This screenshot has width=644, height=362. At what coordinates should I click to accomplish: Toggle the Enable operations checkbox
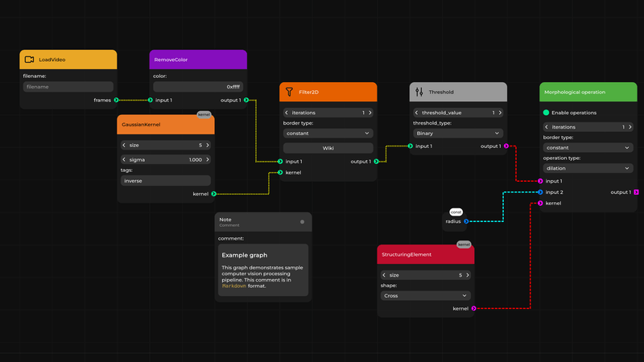[547, 113]
